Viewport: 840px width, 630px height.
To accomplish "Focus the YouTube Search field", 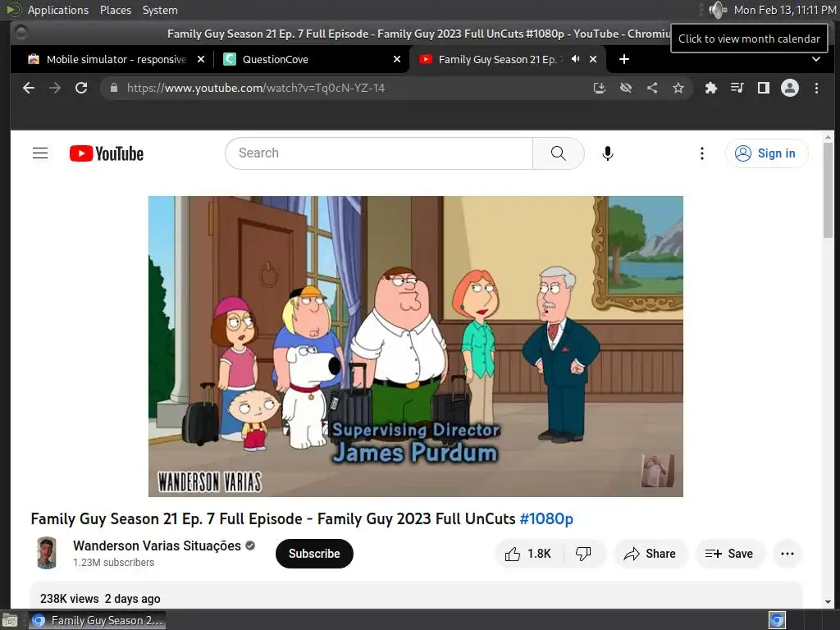I will (379, 153).
